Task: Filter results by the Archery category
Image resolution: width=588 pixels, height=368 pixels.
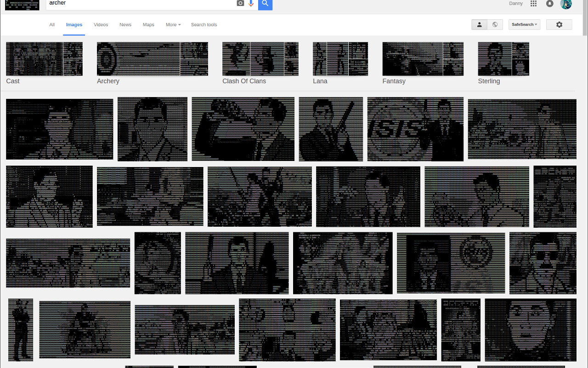Action: click(x=153, y=63)
